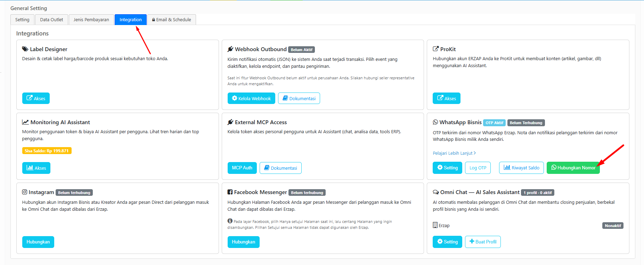Open Akses for ProKit
Screen dimensions: 644x265
(x=447, y=98)
